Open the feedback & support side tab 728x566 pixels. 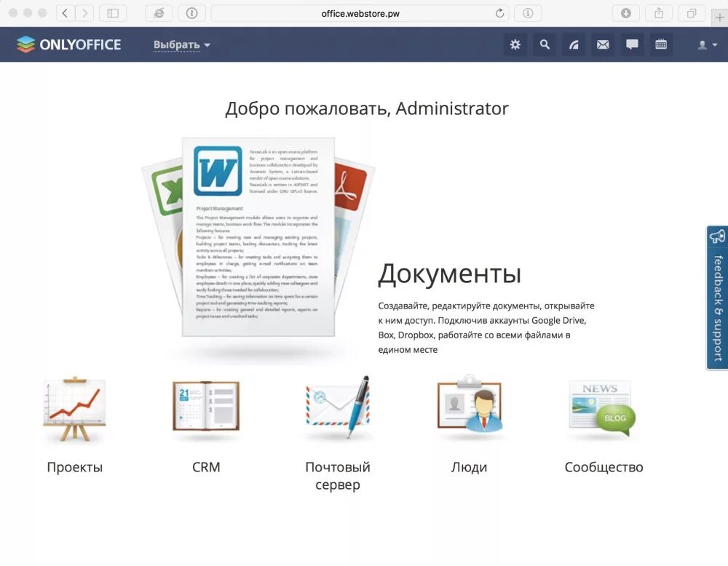pos(717,298)
